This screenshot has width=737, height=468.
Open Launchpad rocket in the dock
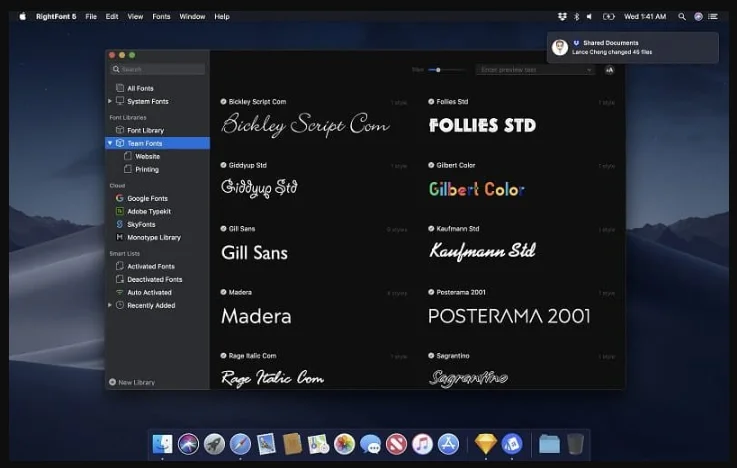click(214, 444)
